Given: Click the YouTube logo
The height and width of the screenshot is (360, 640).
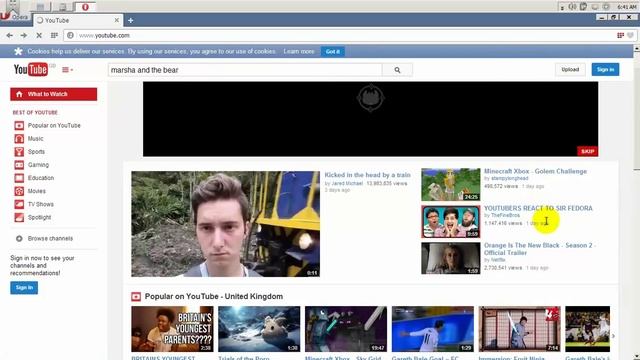Looking at the screenshot, I should pyautogui.click(x=31, y=70).
